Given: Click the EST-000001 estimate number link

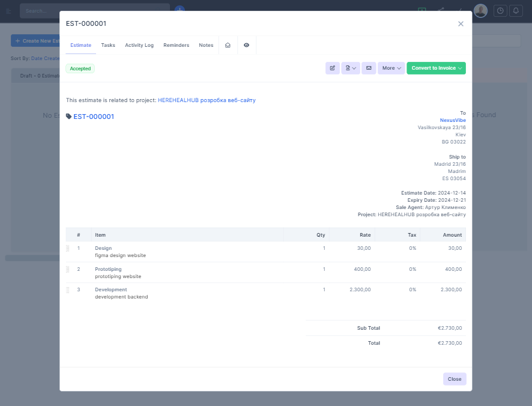Looking at the screenshot, I should click(x=94, y=117).
